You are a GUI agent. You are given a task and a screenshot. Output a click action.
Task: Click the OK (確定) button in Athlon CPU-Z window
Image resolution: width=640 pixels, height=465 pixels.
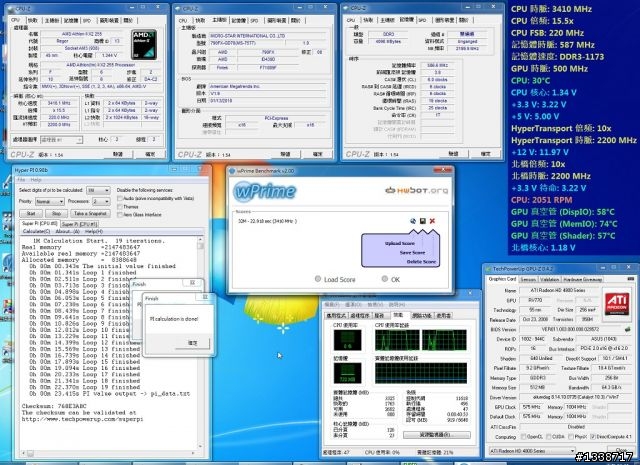(150, 154)
